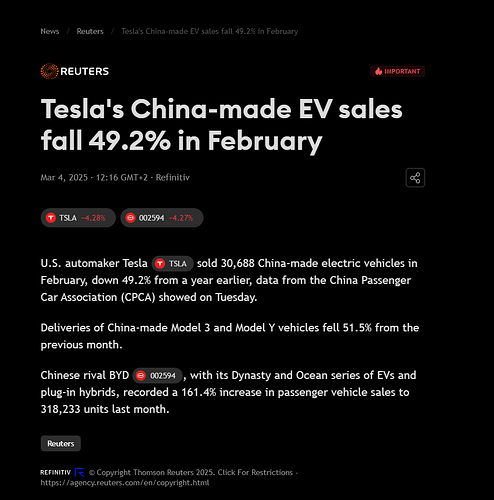Viewport: 494px width, 500px height.
Task: Click the article headline text
Action: pyautogui.click(x=222, y=125)
